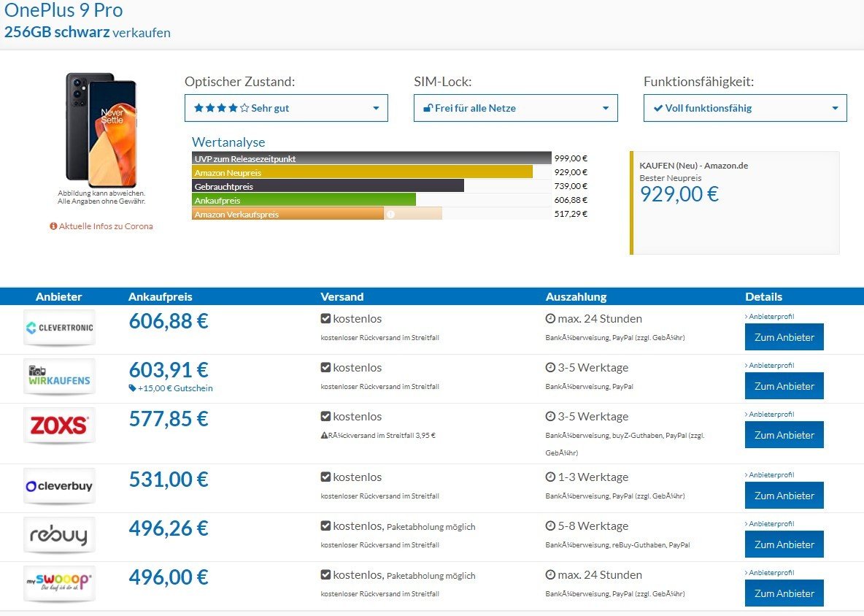Screen dimensions: 864x616
Task: Open Anbieterprofil for Wirkaufens
Action: (770, 366)
